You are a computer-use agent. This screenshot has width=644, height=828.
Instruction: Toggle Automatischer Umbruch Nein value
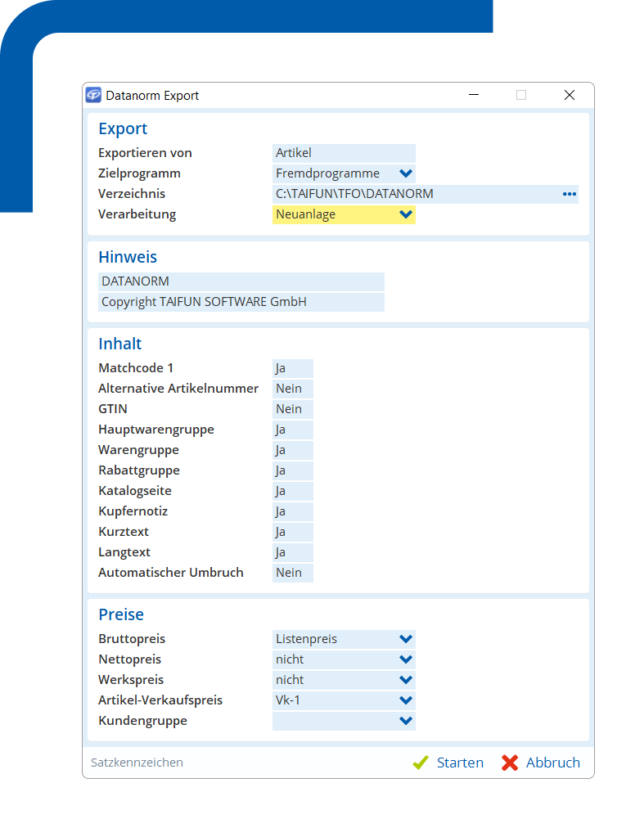[x=292, y=573]
